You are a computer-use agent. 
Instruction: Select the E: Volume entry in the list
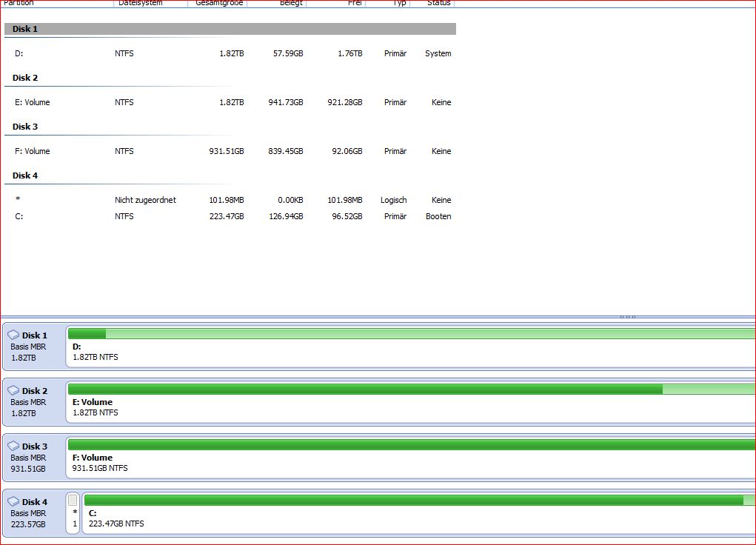tap(33, 102)
